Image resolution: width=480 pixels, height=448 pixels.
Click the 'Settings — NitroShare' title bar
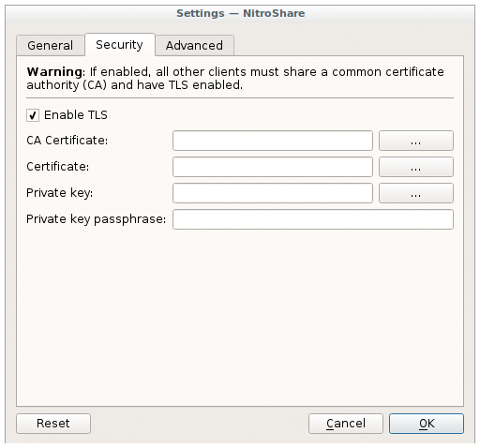click(240, 13)
